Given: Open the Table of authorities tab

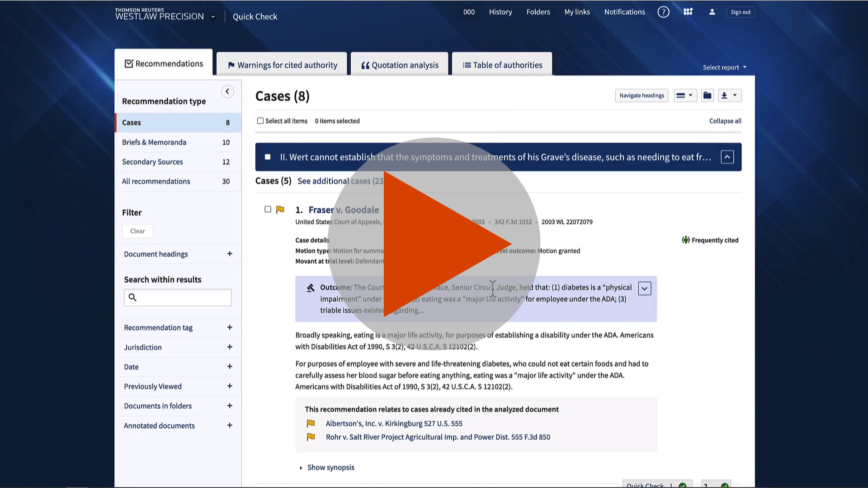Looking at the screenshot, I should [502, 65].
